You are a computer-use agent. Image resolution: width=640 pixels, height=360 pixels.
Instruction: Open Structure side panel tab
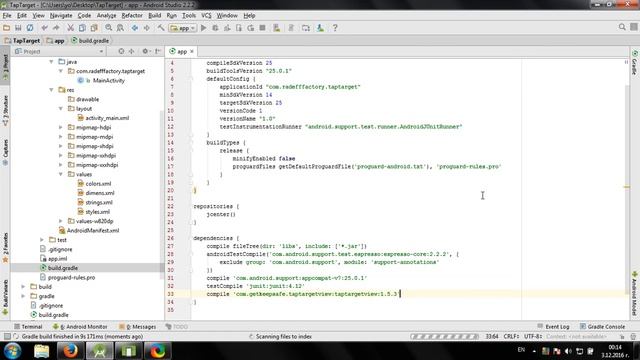[x=5, y=111]
